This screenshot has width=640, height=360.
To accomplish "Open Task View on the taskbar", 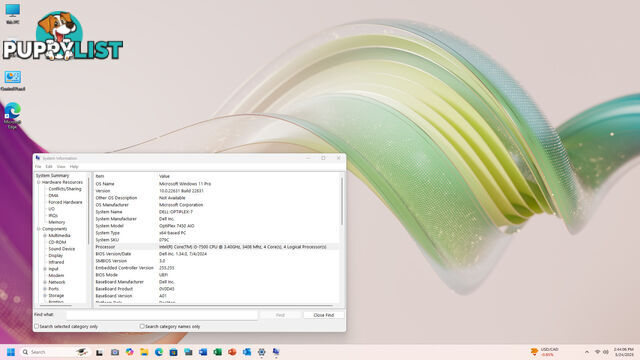I will click(99, 352).
